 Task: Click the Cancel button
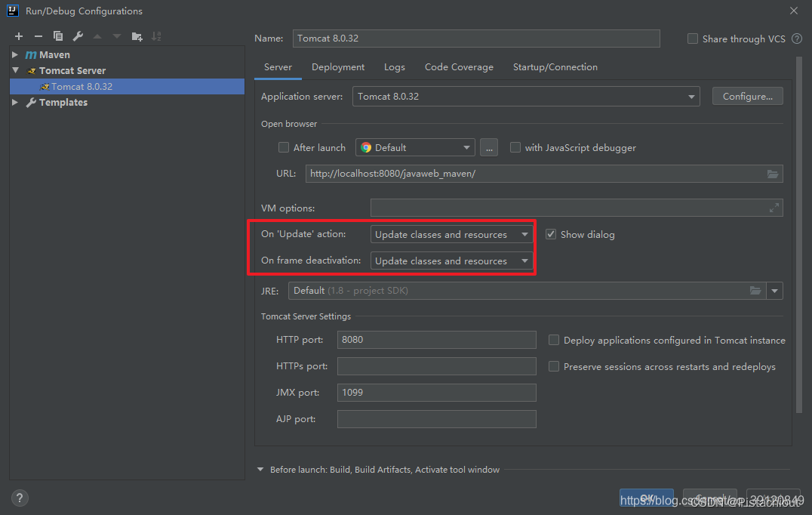(709, 498)
